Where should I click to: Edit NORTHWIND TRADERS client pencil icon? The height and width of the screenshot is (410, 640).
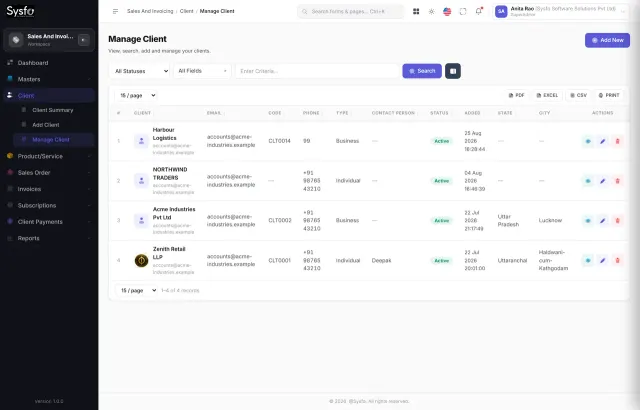602,181
